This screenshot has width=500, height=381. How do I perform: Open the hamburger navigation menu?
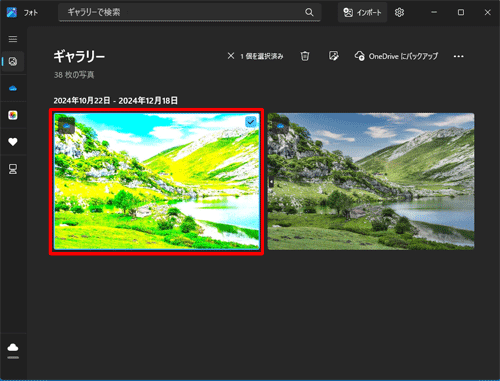[13, 39]
